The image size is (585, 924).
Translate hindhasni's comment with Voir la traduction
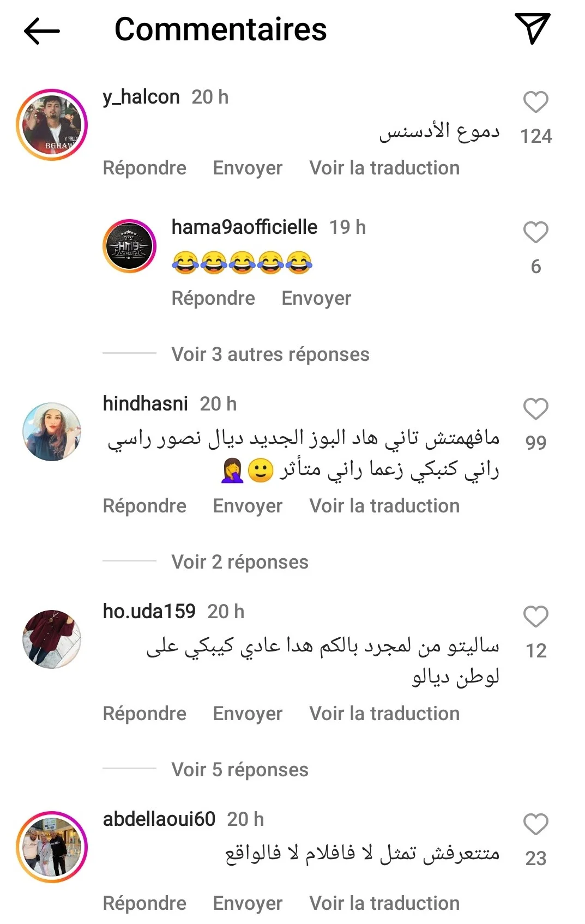click(x=384, y=506)
